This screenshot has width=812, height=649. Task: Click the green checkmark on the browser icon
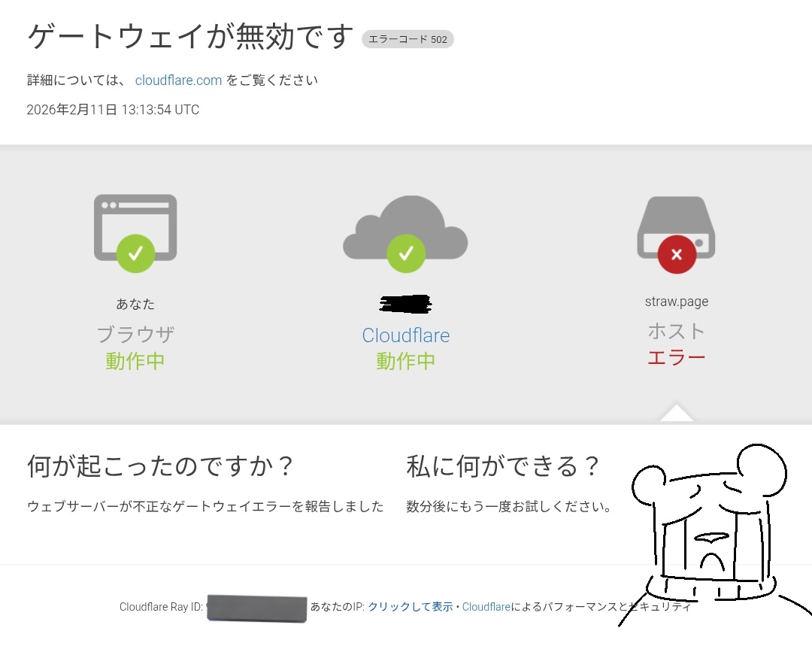[x=135, y=253]
